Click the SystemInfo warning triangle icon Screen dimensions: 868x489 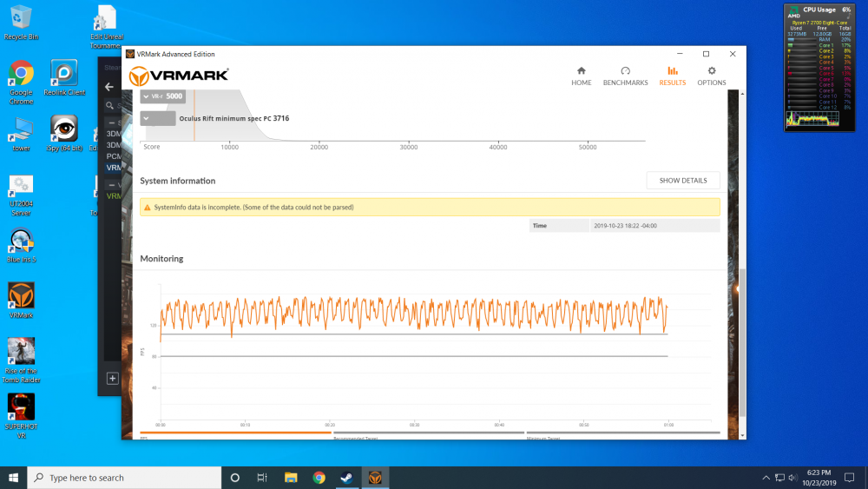tap(148, 208)
